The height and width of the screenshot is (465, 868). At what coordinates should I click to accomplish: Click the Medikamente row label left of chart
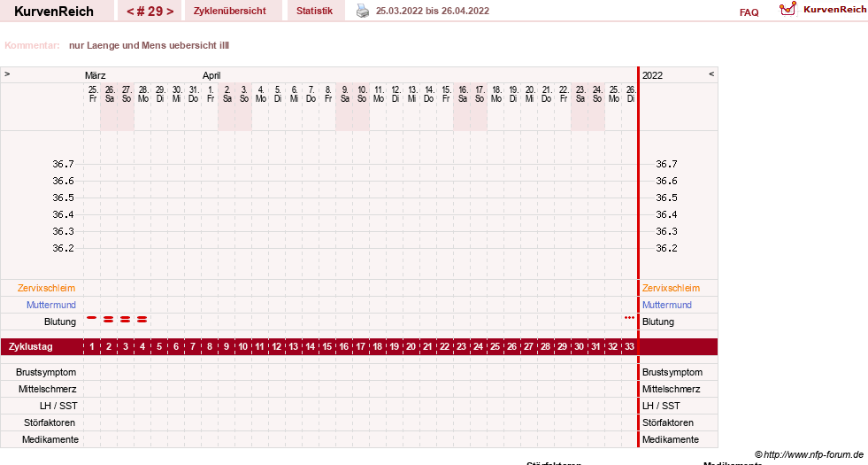pyautogui.click(x=50, y=439)
